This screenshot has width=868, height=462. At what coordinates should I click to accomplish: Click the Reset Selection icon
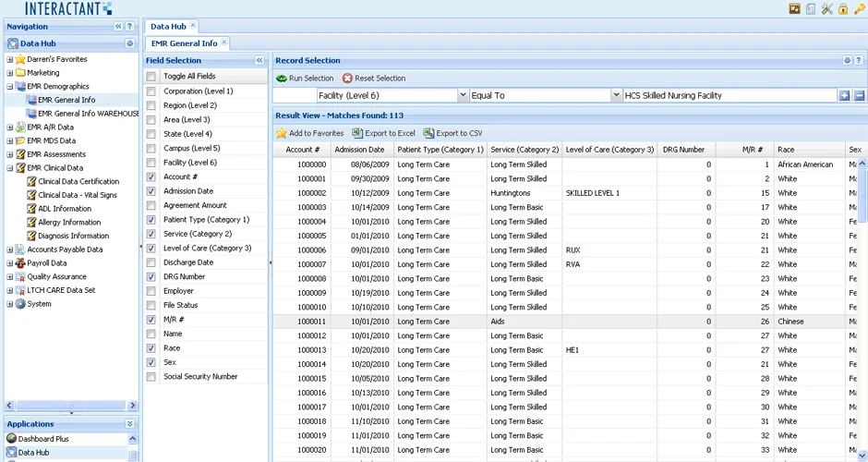[x=347, y=79]
